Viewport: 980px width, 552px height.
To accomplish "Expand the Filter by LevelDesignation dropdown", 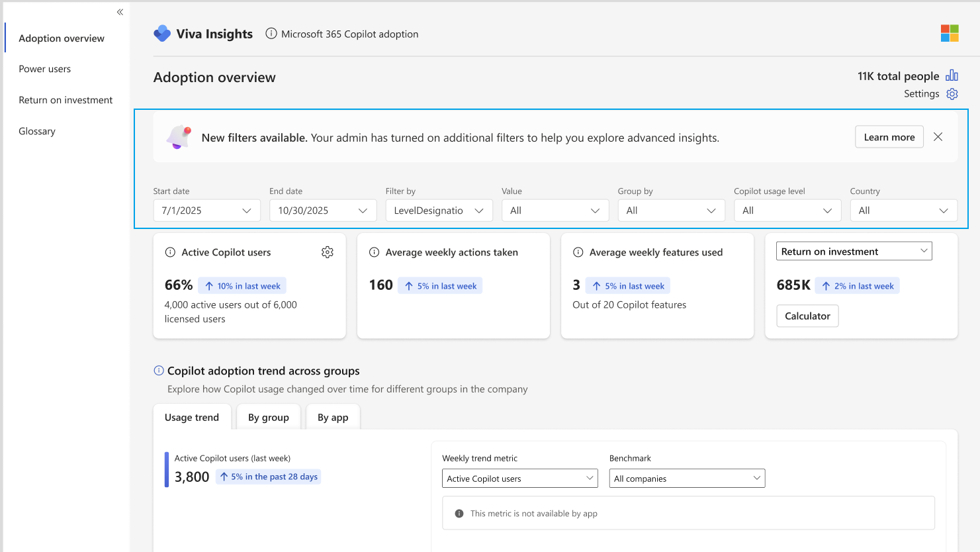I will click(439, 210).
